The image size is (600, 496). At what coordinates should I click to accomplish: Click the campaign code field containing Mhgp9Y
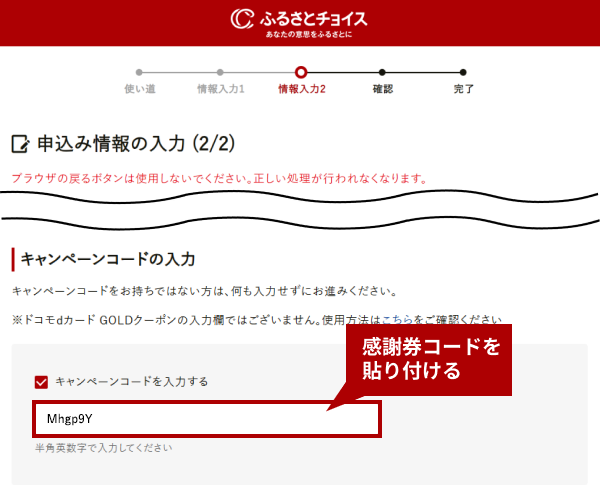206,419
